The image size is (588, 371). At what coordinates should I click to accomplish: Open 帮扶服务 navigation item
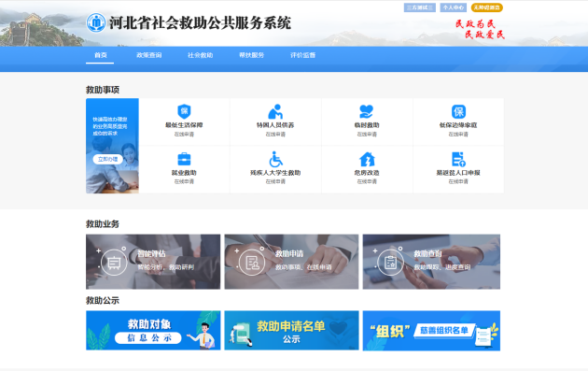(x=252, y=55)
